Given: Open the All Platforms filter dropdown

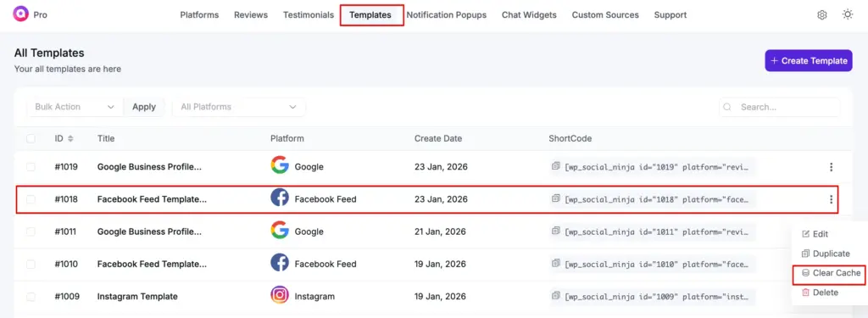Looking at the screenshot, I should pos(239,107).
